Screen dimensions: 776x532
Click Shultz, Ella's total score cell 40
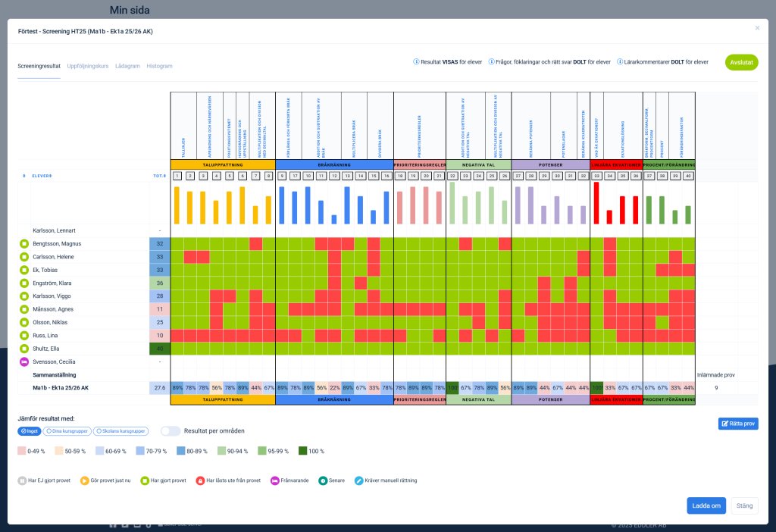[159, 349]
